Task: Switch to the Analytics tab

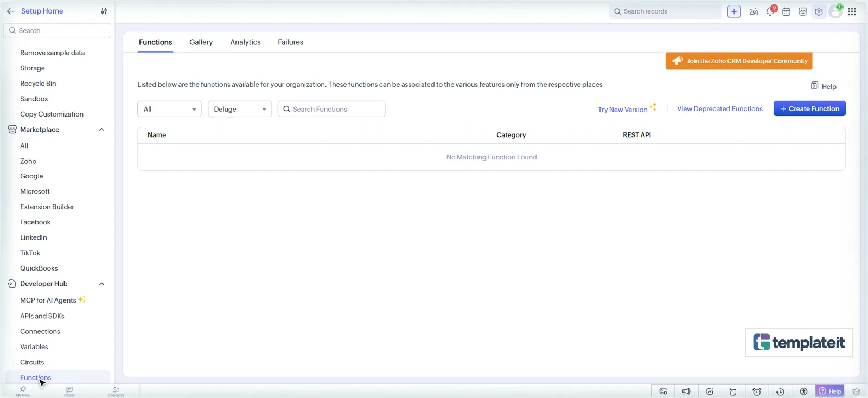Action: (245, 42)
